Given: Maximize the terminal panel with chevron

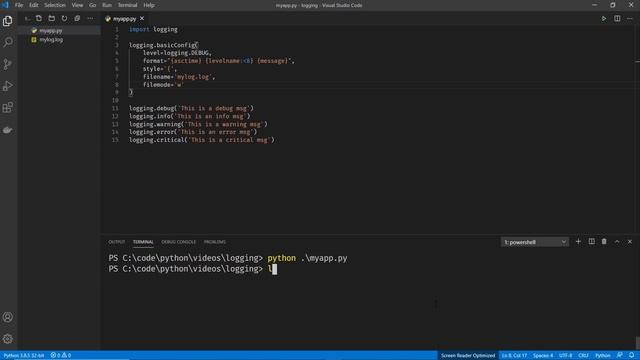Looking at the screenshot, I should [x=617, y=242].
